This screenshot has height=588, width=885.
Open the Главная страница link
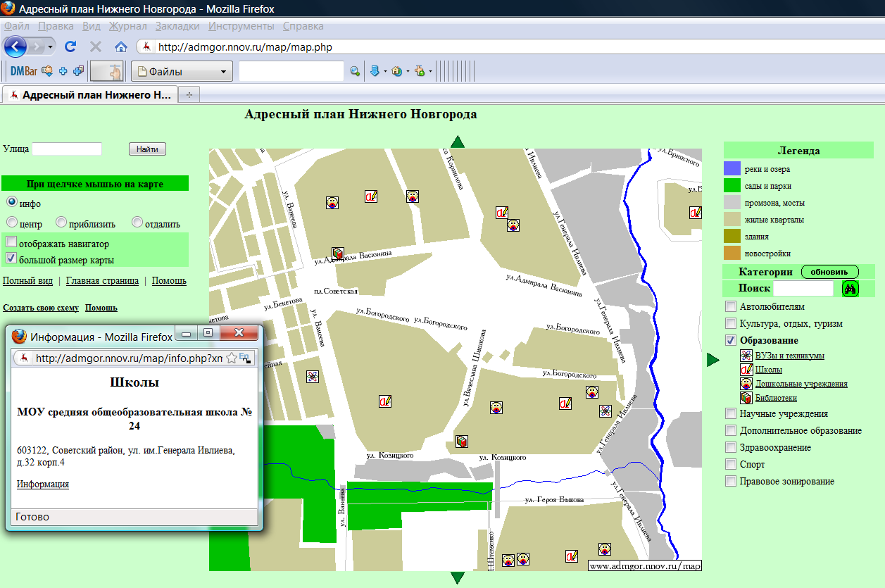pos(102,280)
